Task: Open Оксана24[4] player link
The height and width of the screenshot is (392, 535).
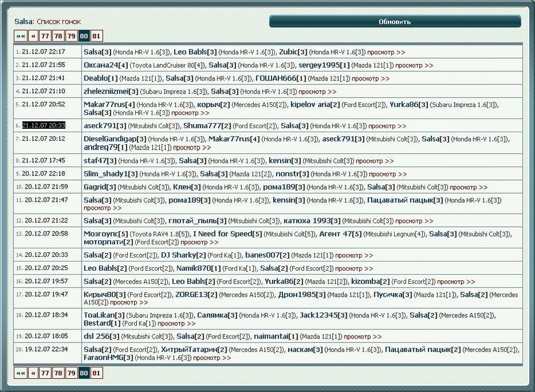Action: click(106, 65)
